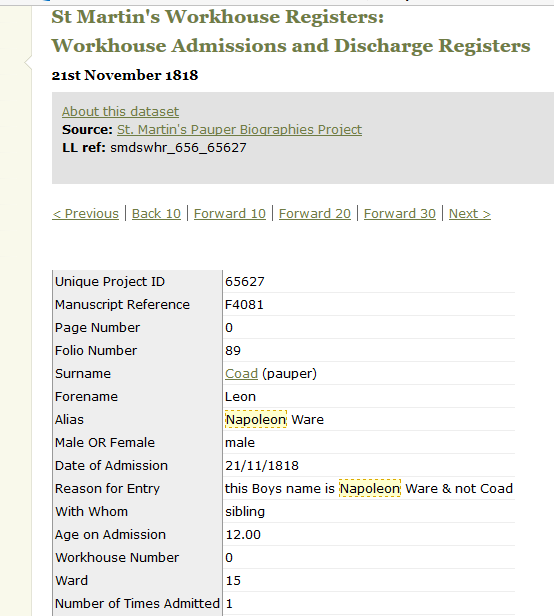
Task: Click the Forename value Leon
Action: tap(240, 397)
